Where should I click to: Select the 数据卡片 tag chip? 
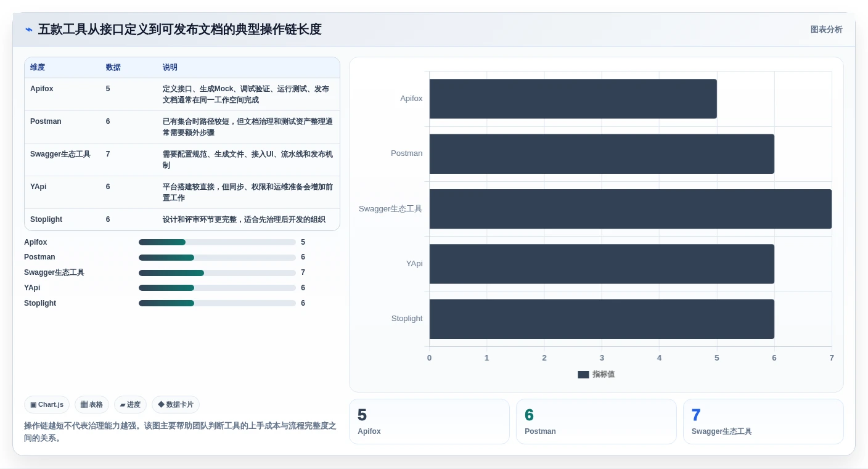pyautogui.click(x=176, y=405)
